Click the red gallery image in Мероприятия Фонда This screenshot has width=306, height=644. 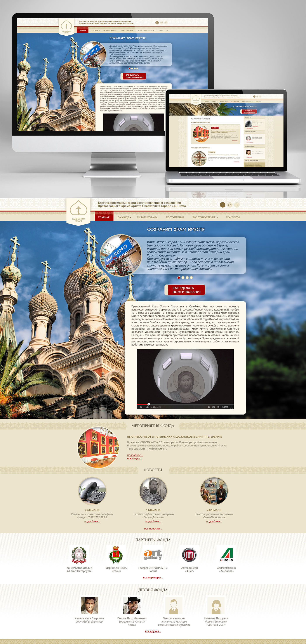[x=98, y=447]
